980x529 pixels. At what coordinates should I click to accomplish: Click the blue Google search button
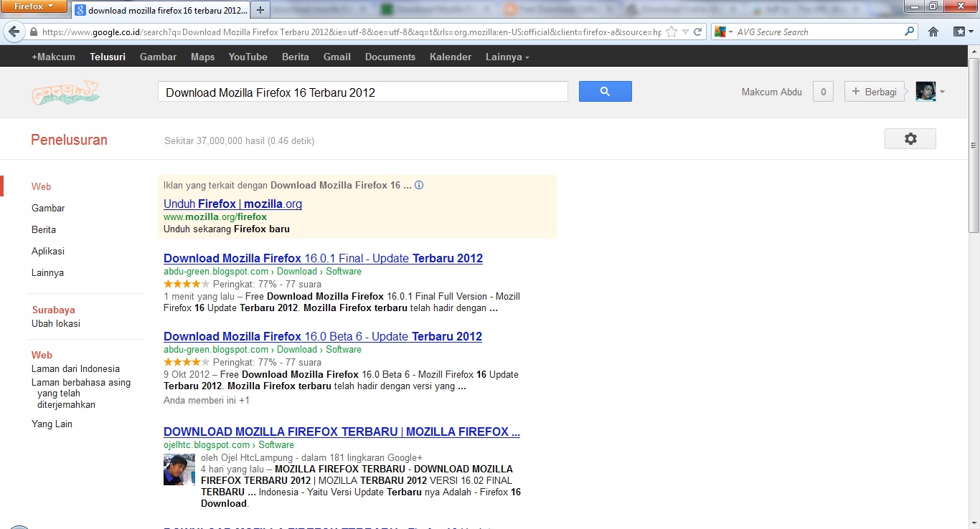[605, 91]
